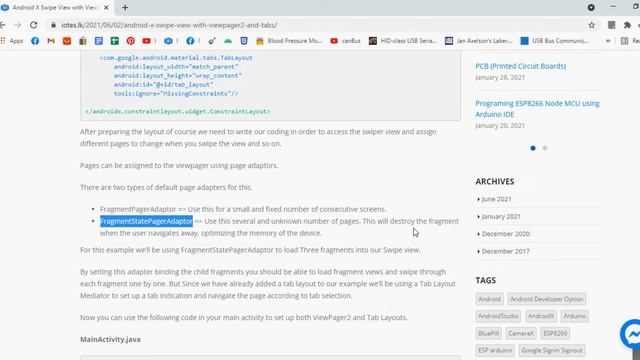Open Jan Axelson's Lakev... bookmark
Viewport: 640px width, 360px height.
tap(478, 41)
